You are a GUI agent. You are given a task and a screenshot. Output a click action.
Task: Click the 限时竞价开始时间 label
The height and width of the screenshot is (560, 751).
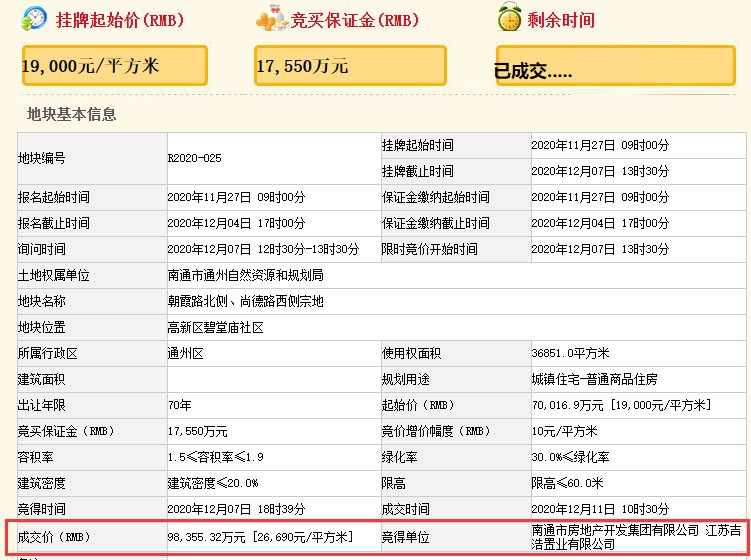point(430,249)
